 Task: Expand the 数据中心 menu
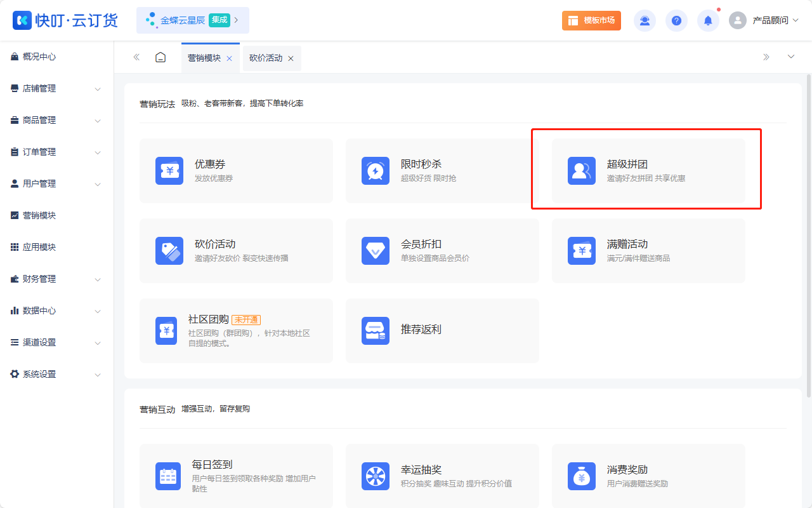coord(98,311)
